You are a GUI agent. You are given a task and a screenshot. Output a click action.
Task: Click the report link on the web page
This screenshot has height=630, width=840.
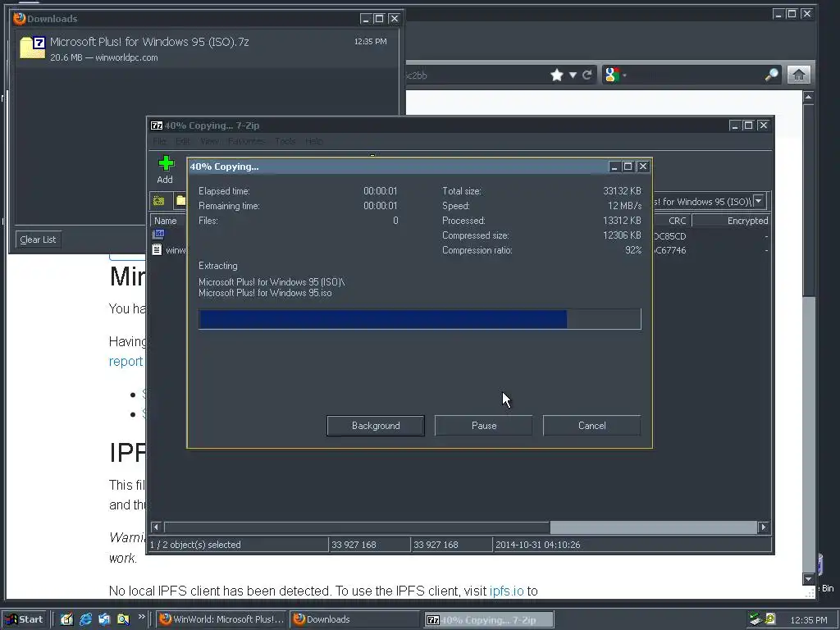tap(126, 361)
